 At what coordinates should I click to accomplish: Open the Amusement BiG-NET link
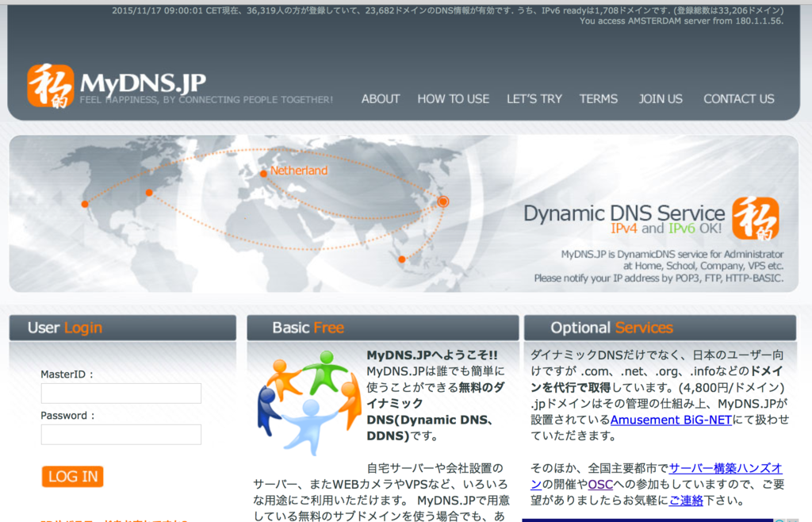671,420
